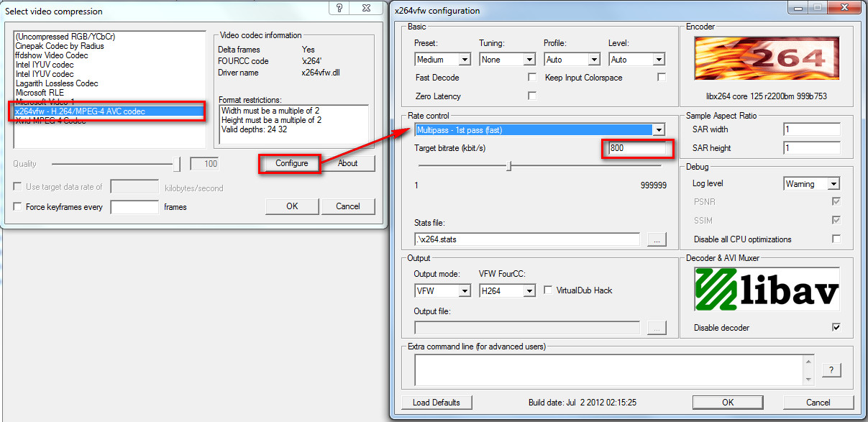868x422 pixels.
Task: Select Cinepak Codec by Radius
Action: click(x=60, y=46)
